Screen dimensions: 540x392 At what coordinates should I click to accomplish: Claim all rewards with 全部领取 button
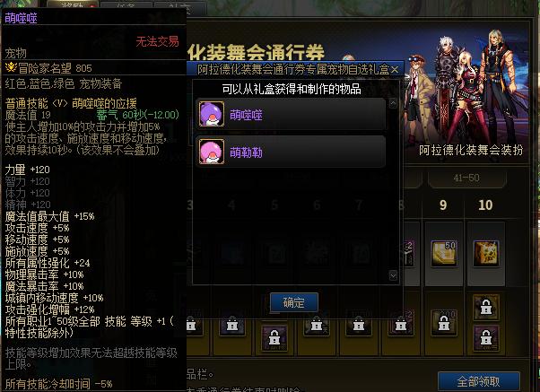click(479, 381)
